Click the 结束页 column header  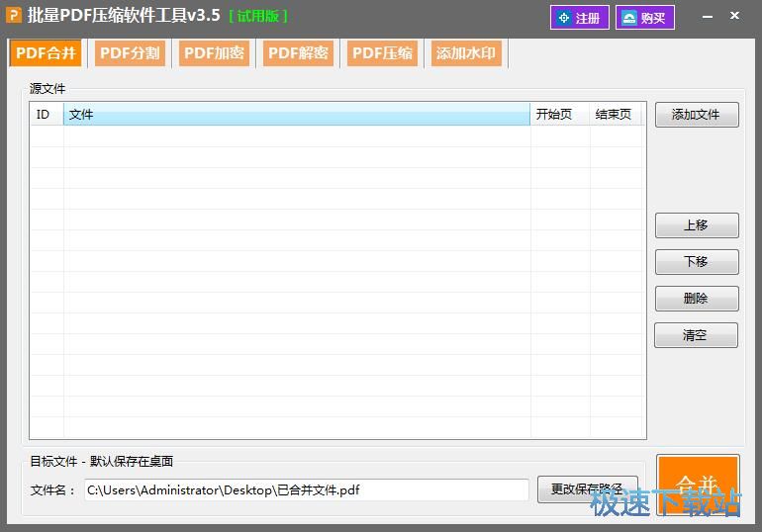pos(618,115)
